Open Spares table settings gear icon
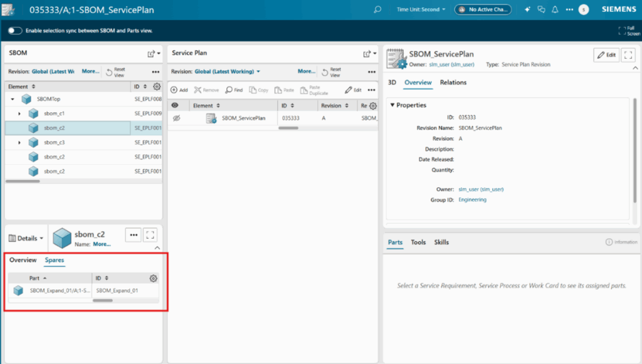This screenshot has width=642, height=364. pos(153,278)
